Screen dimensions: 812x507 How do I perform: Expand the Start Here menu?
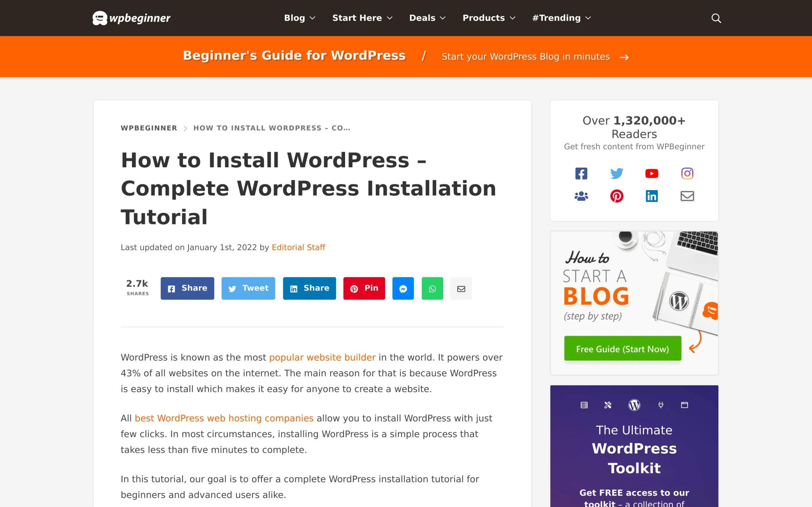pyautogui.click(x=362, y=18)
